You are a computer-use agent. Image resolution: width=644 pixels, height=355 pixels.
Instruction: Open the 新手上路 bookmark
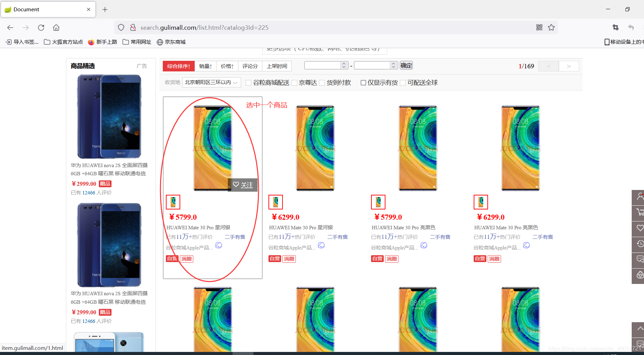[103, 42]
